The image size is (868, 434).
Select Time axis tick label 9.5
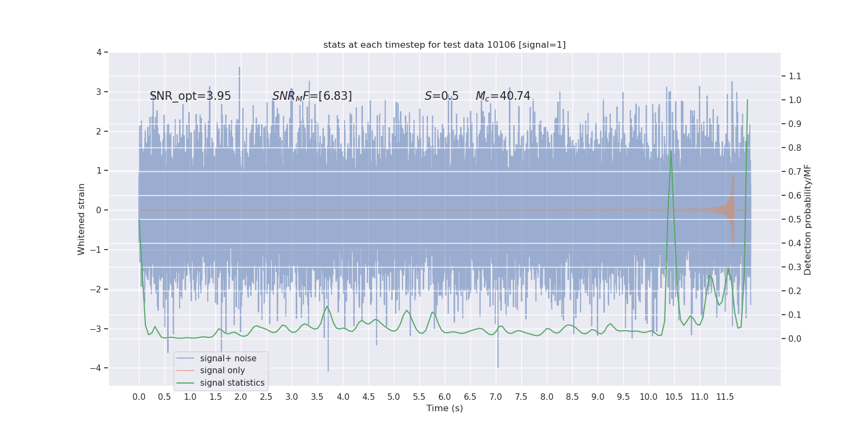click(623, 397)
